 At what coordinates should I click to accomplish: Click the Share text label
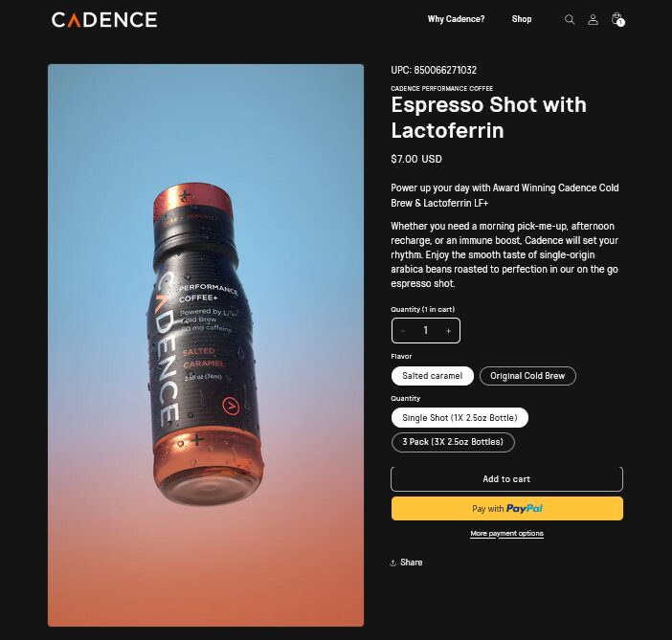[412, 563]
